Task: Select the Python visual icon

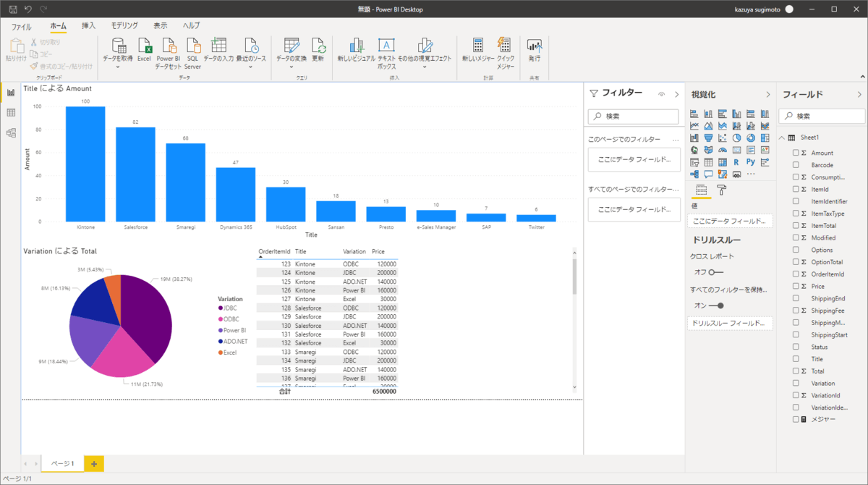Action: click(750, 162)
